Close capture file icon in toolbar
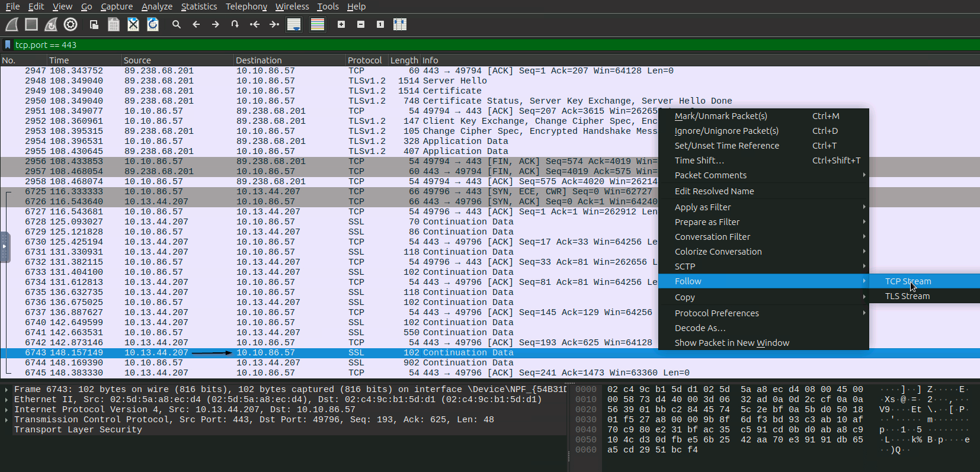The image size is (980, 472). (x=133, y=24)
